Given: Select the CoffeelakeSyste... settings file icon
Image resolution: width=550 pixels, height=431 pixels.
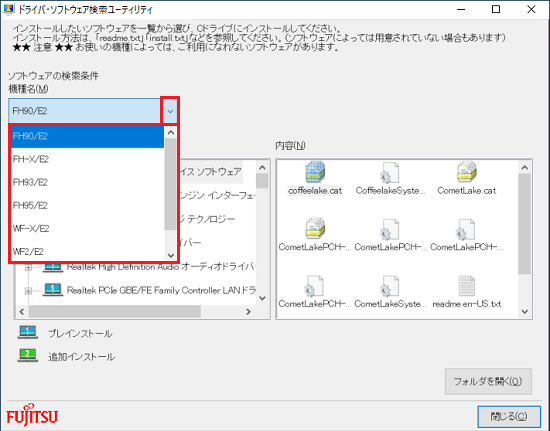Looking at the screenshot, I should [x=390, y=173].
